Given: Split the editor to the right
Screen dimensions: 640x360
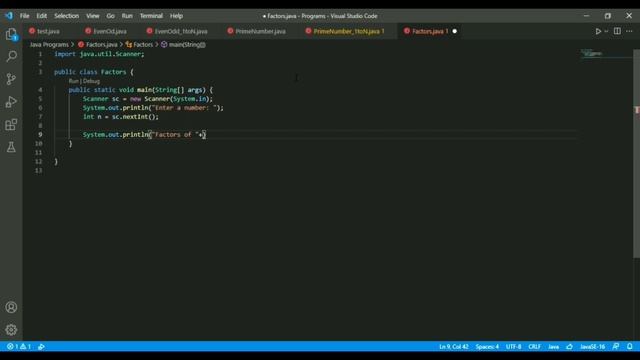Looking at the screenshot, I should click(x=617, y=31).
